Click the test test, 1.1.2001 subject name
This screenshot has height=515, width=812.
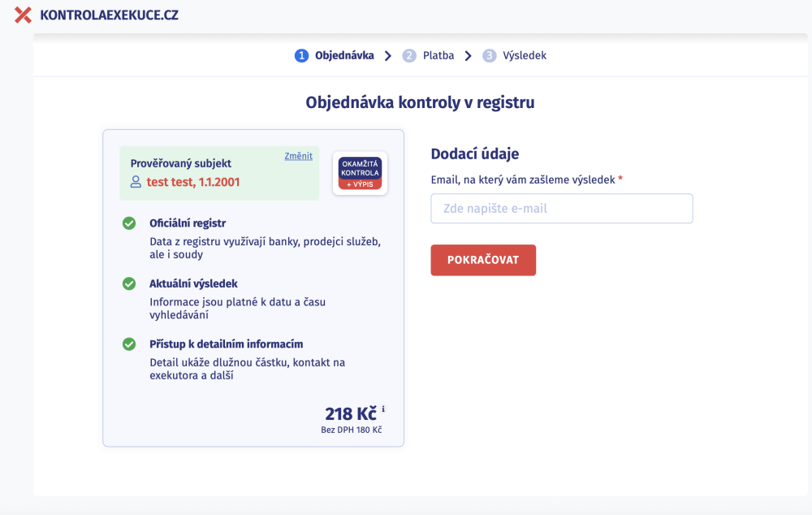(193, 182)
